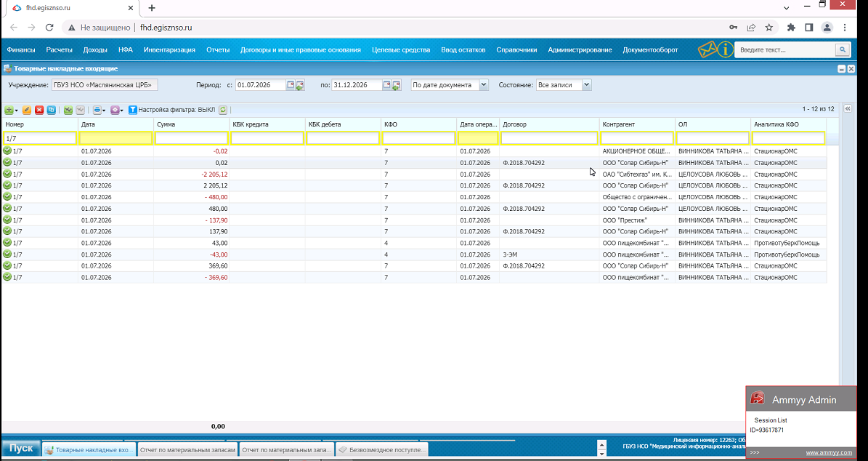Click the red delete record icon
The image size is (868, 461).
[39, 111]
